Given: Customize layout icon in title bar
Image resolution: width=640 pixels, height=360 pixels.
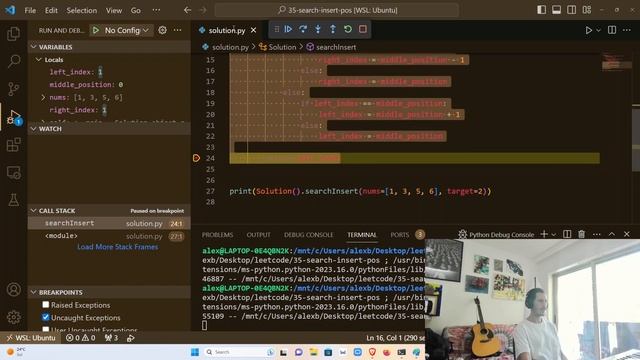Looking at the screenshot, I should (587, 10).
